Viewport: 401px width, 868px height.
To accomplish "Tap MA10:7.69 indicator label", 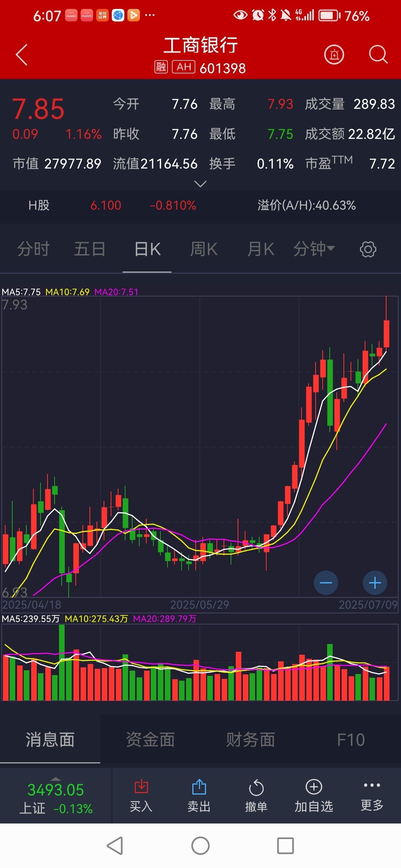I will 68,292.
